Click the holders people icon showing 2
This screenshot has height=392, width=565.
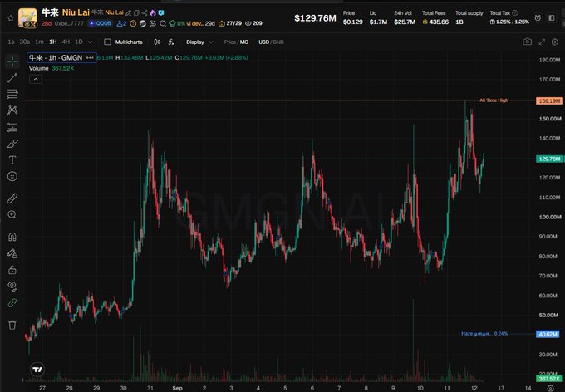[122, 23]
